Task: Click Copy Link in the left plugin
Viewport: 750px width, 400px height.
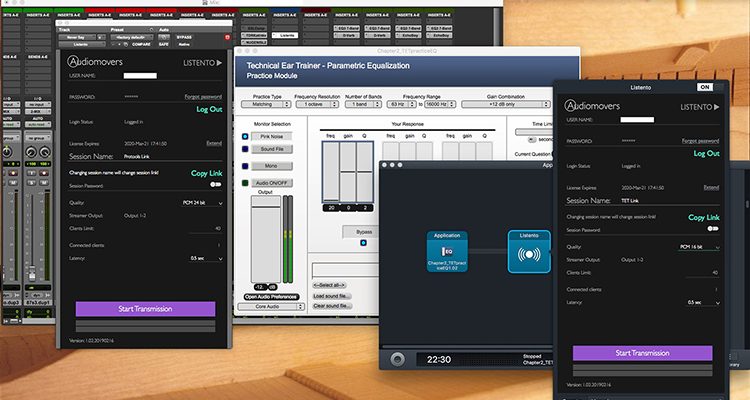Action: tap(205, 173)
